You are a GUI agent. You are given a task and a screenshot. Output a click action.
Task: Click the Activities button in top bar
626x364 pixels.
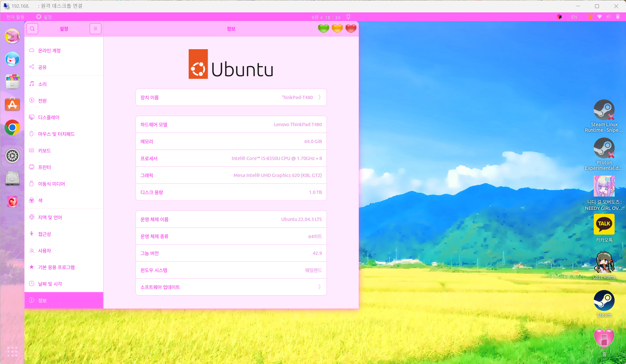tap(15, 17)
